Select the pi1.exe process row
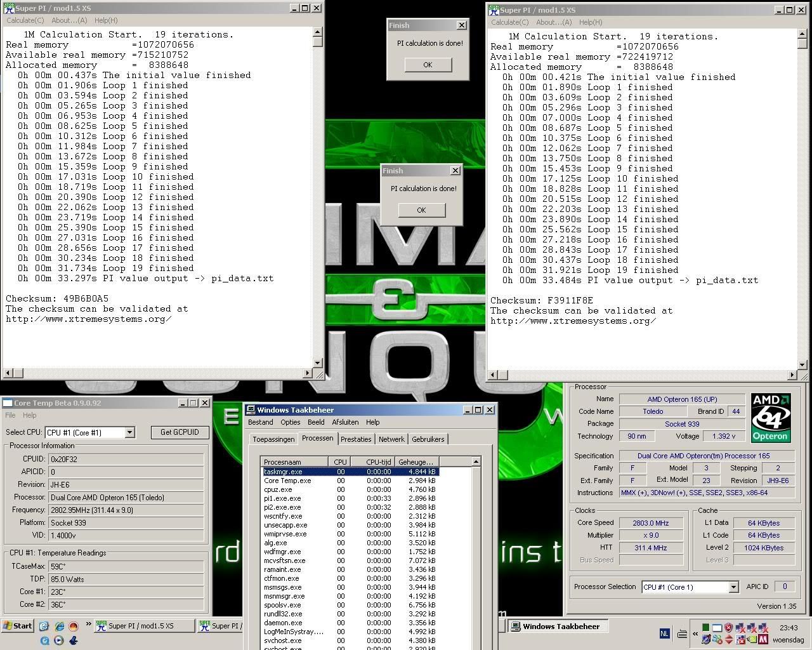 point(350,498)
